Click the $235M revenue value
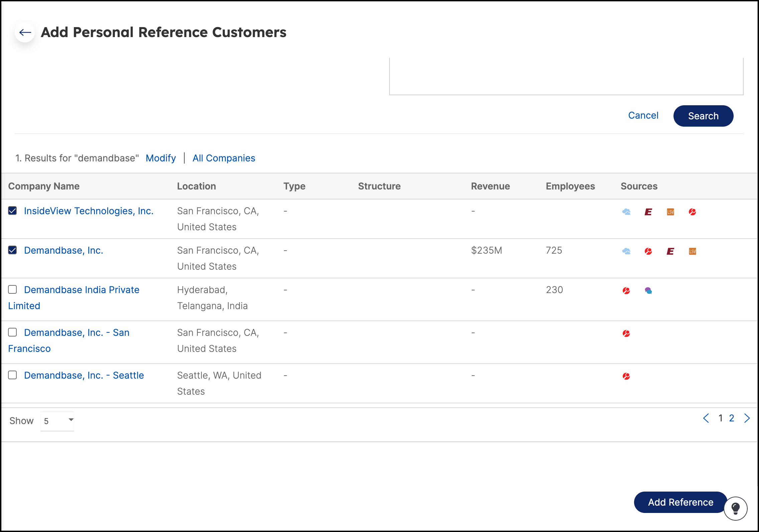Viewport: 759px width, 532px height. 486,250
